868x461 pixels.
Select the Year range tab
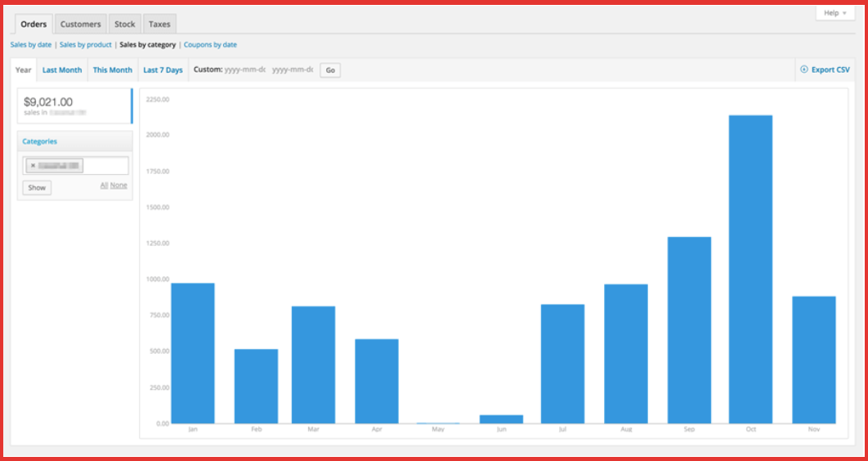point(23,69)
